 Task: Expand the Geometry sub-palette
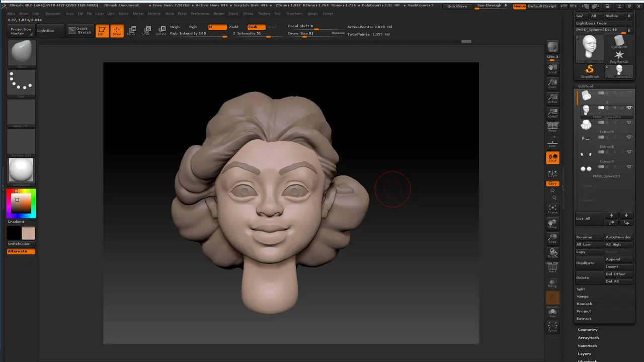click(x=588, y=330)
